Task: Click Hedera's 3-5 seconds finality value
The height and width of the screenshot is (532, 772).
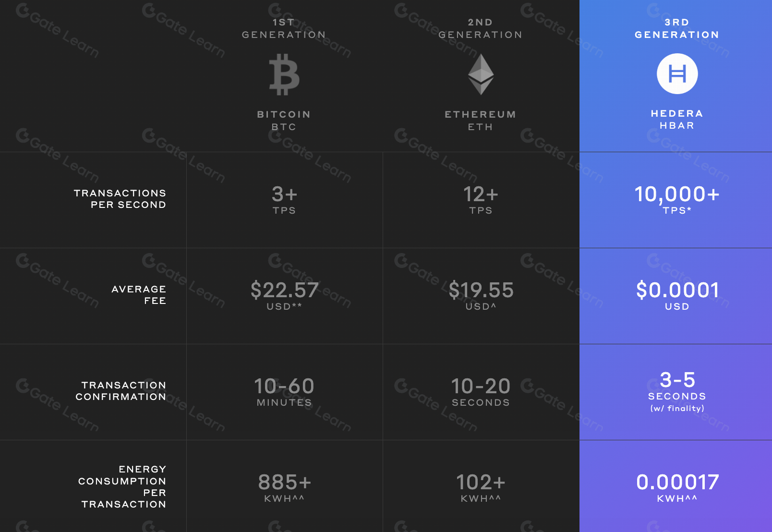Action: pyautogui.click(x=677, y=391)
